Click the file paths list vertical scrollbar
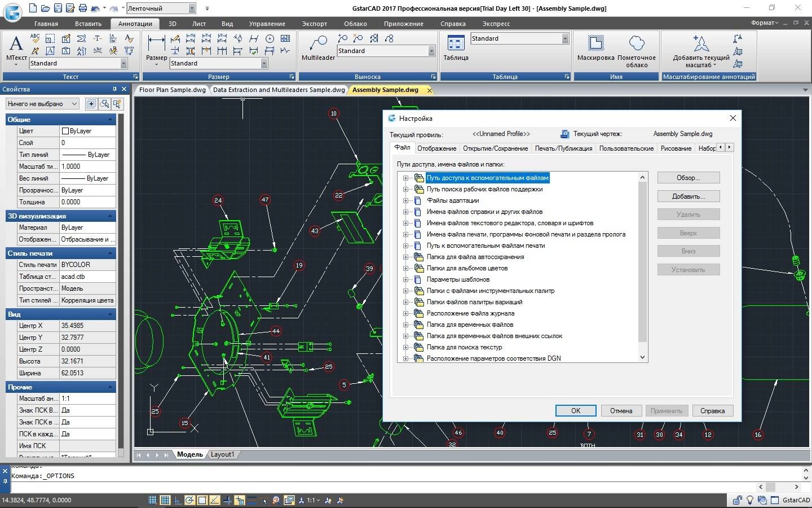This screenshot has height=508, width=812. pos(642,268)
